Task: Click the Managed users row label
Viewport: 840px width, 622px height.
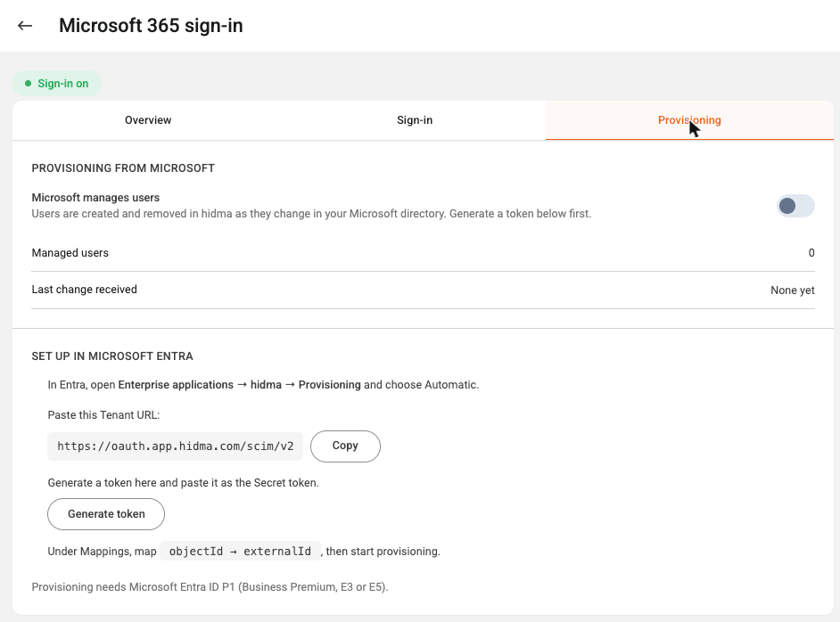Action: [x=70, y=253]
